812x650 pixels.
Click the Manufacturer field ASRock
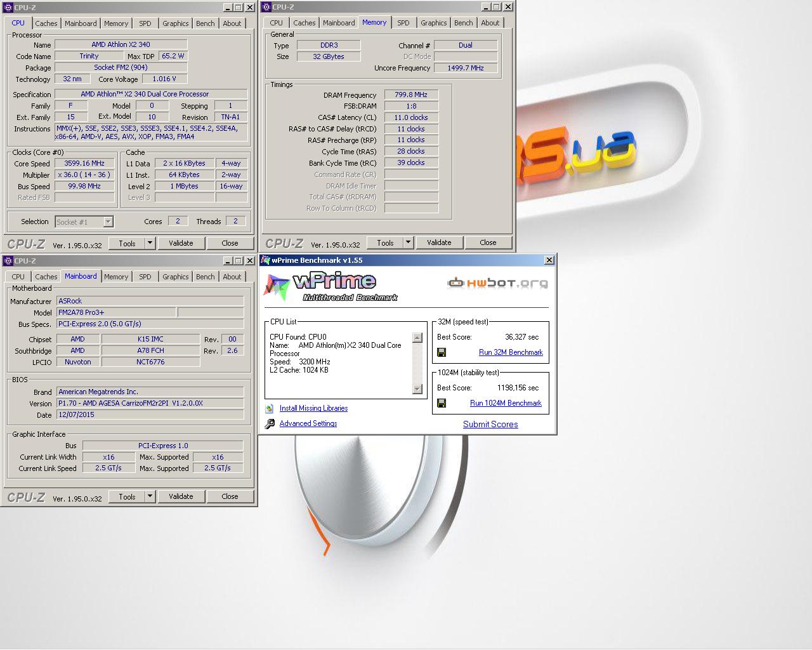click(x=150, y=301)
